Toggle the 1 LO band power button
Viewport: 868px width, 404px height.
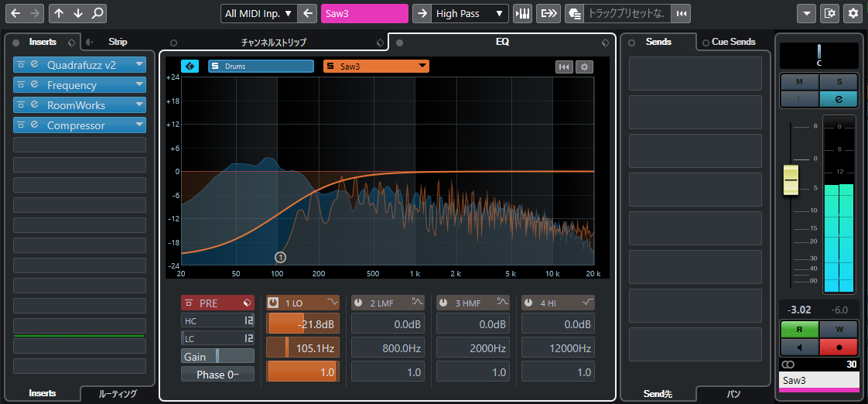coord(274,302)
